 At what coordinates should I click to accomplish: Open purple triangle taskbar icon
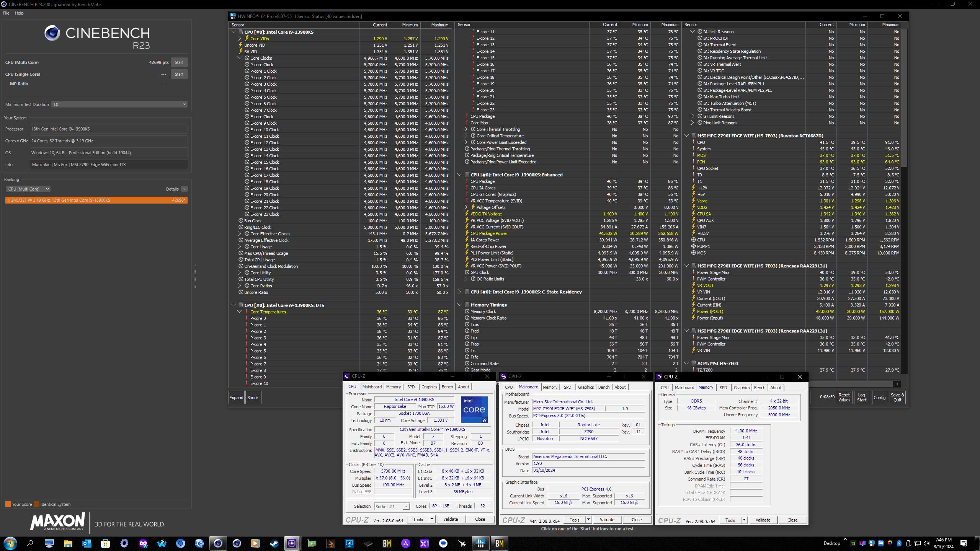coord(406,543)
